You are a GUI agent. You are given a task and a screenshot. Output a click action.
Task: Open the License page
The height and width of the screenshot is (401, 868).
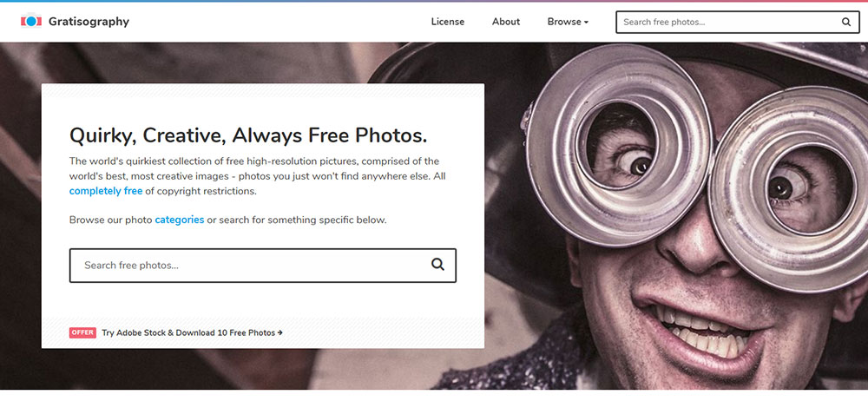coord(447,22)
